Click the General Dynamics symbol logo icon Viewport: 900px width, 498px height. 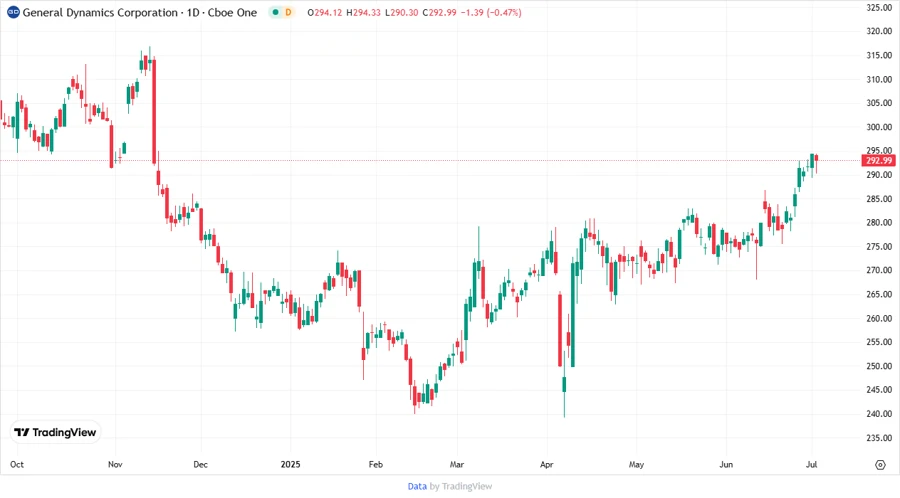[13, 12]
